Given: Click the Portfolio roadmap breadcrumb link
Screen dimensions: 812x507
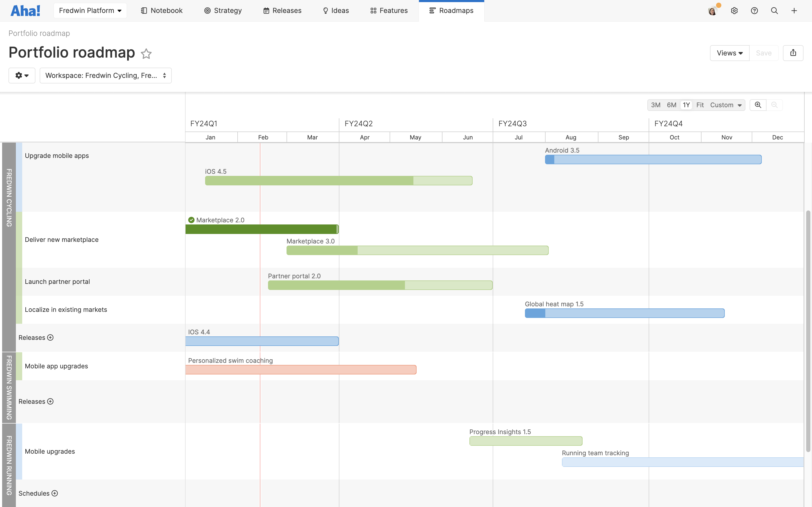Looking at the screenshot, I should (39, 33).
